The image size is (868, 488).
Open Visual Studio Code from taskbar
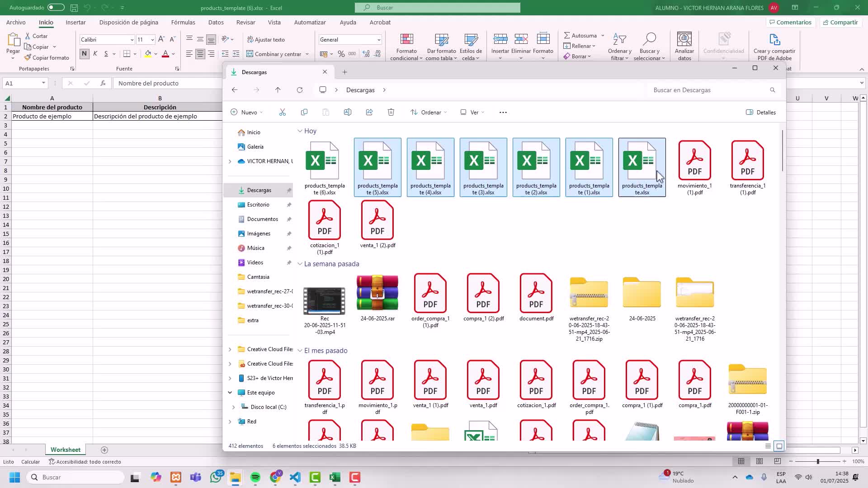coord(295,478)
